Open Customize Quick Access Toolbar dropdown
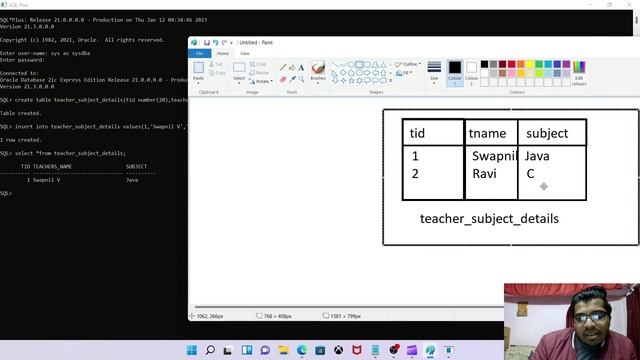 tap(231, 42)
